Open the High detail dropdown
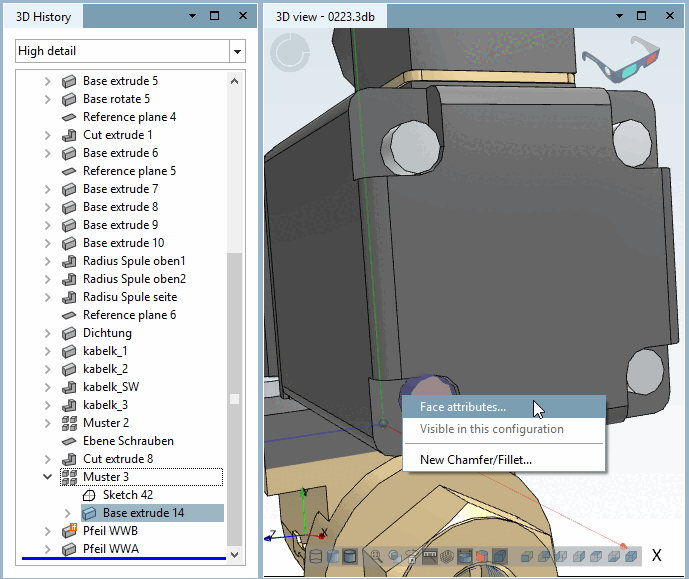Screen dimensions: 689x579 [237, 51]
